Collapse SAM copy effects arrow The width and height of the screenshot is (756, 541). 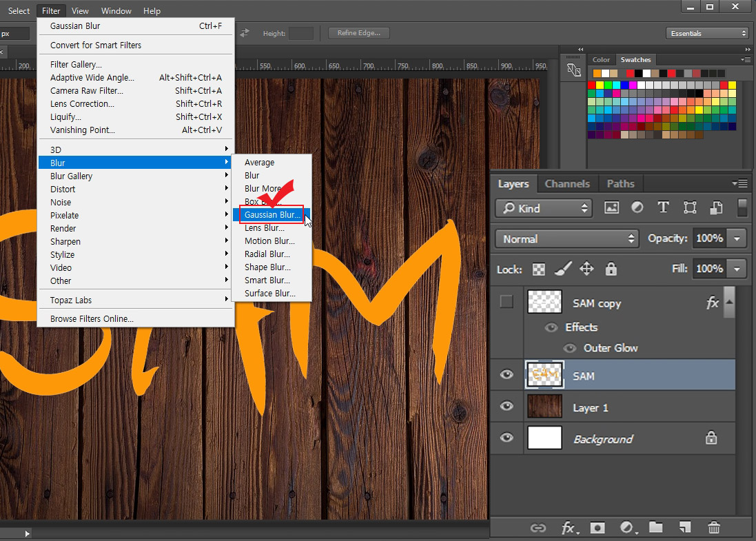coord(730,302)
